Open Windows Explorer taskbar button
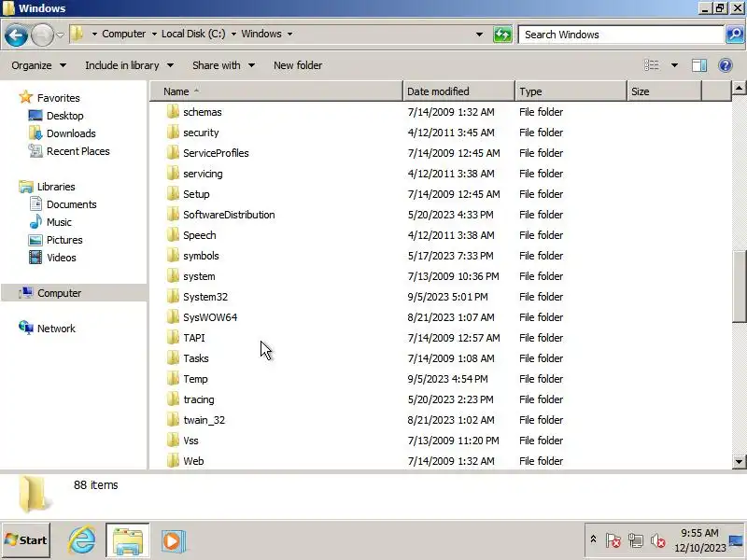This screenshot has height=560, width=747. click(x=128, y=540)
